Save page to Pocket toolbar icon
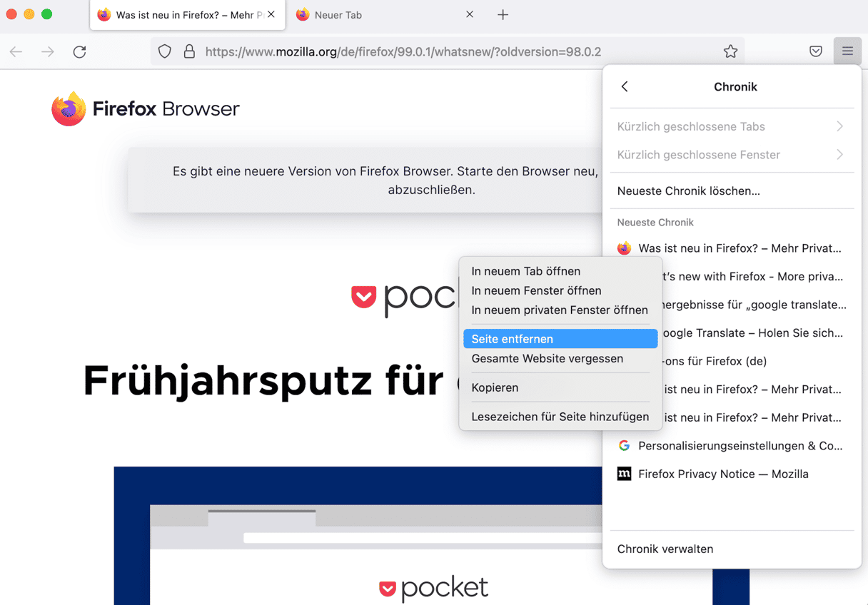Viewport: 868px width, 605px height. pos(816,51)
